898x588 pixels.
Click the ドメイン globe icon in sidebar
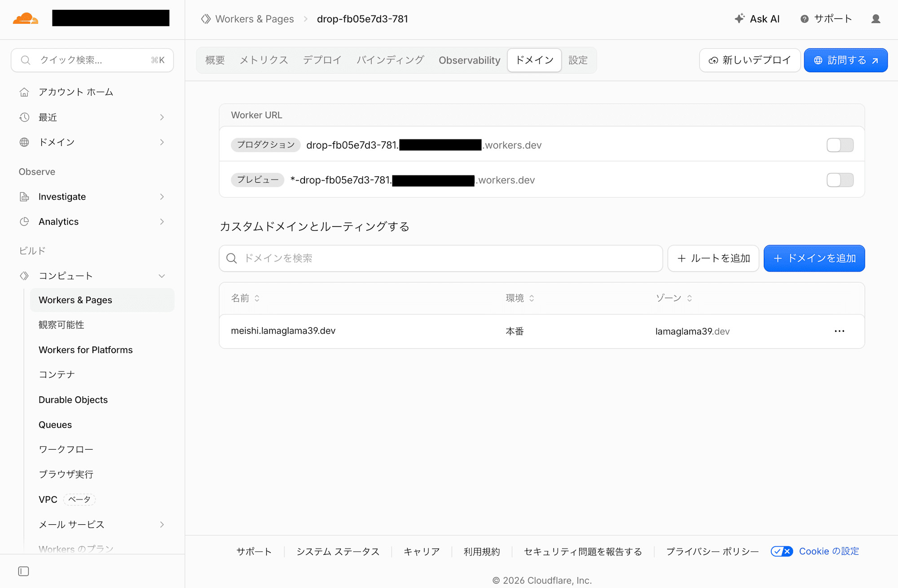point(24,142)
